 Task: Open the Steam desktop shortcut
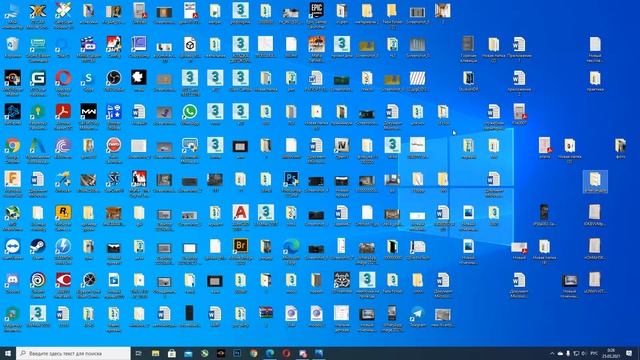38,247
